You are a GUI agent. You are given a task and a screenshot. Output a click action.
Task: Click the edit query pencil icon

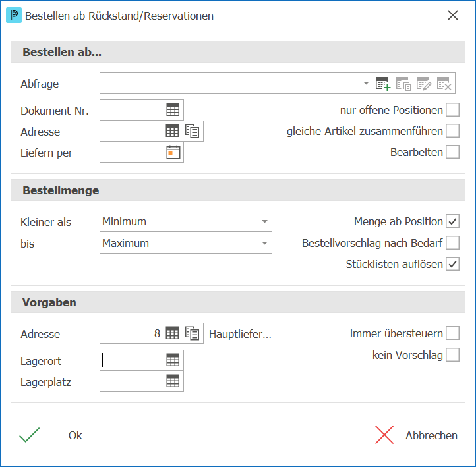tap(424, 84)
